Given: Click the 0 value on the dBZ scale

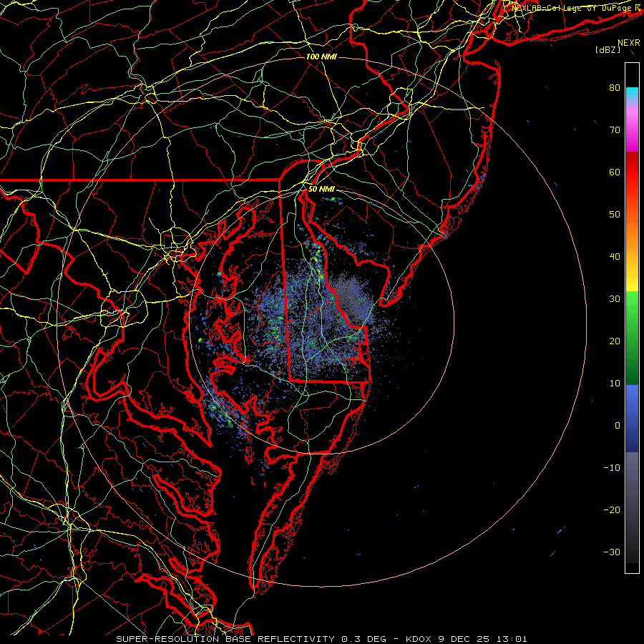Looking at the screenshot, I should [x=618, y=426].
